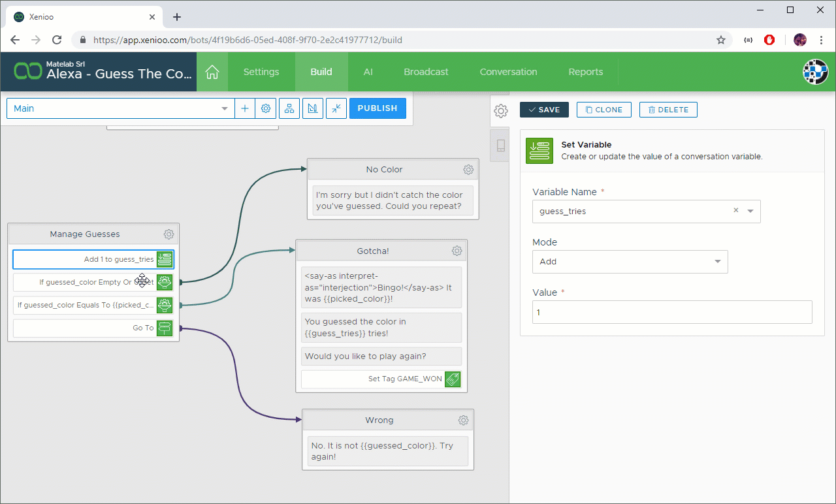Image resolution: width=836 pixels, height=504 pixels.
Task: Open gear settings of Manage Guesses block
Action: pos(169,234)
